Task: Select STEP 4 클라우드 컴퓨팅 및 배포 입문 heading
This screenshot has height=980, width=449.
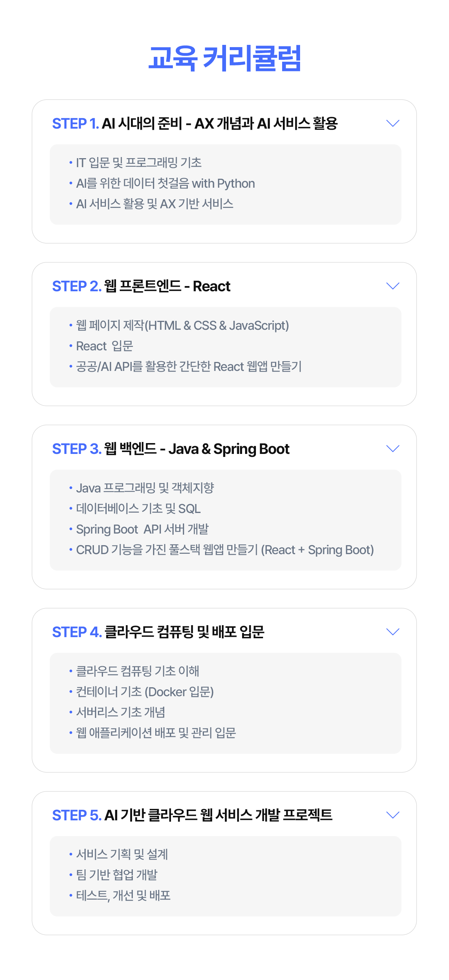Action: click(158, 632)
